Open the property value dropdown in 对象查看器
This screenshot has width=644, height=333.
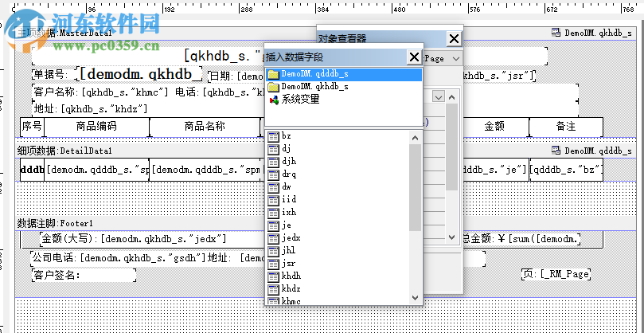tap(439, 97)
